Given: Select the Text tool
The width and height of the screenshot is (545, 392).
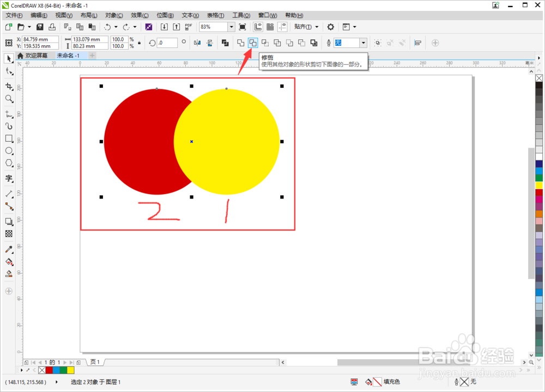Looking at the screenshot, I should (x=9, y=178).
